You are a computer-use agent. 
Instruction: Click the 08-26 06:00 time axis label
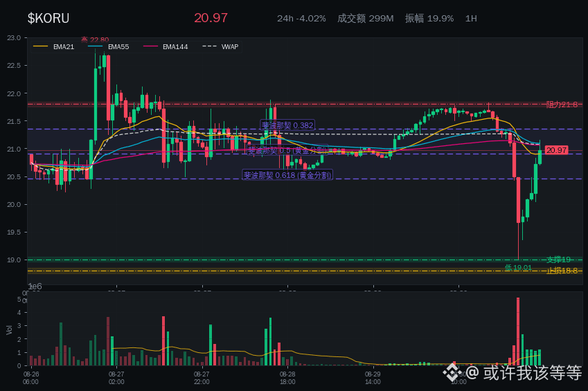tap(30, 378)
